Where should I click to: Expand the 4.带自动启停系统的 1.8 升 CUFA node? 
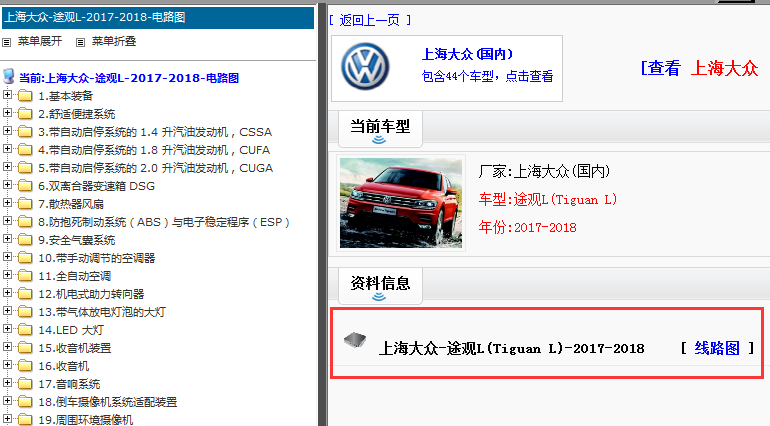point(7,148)
